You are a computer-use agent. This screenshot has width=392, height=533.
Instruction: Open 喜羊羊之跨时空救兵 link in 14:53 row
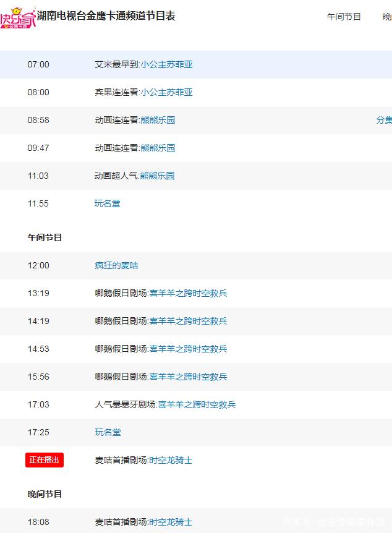point(188,349)
